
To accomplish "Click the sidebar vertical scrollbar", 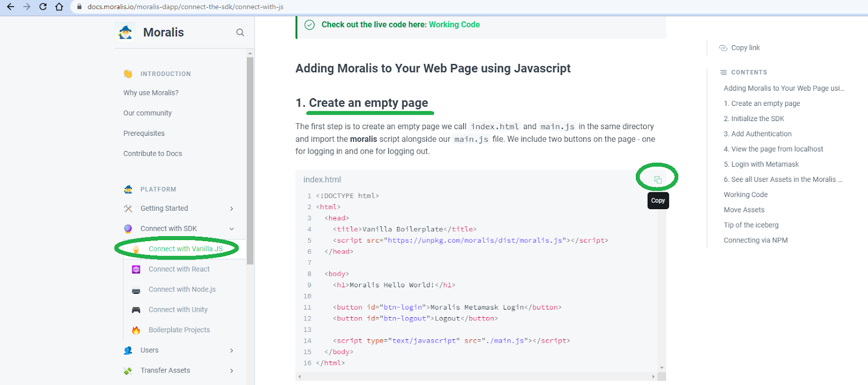I will click(250, 161).
